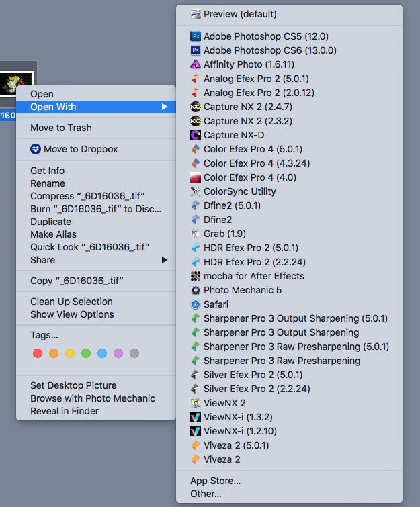Click the Photo Mechanic 5 icon
Viewport: 420px width, 507px height.
[x=196, y=290]
